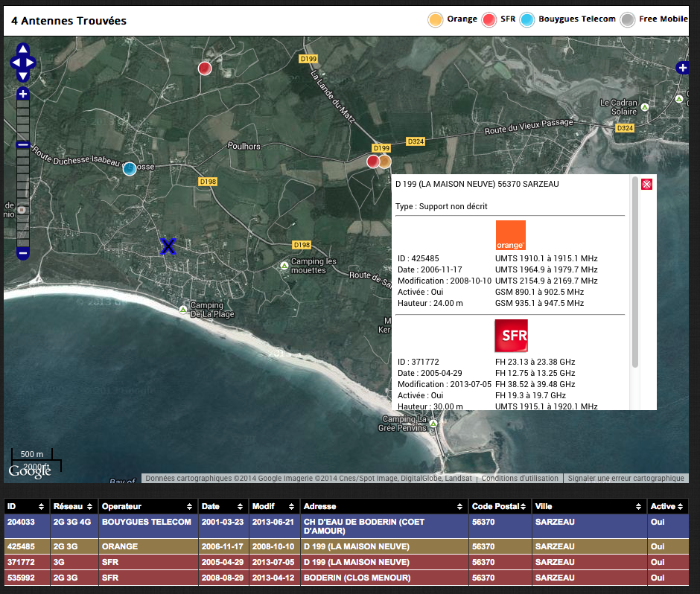Click the blue X location marker
700x594 pixels.
coord(168,246)
